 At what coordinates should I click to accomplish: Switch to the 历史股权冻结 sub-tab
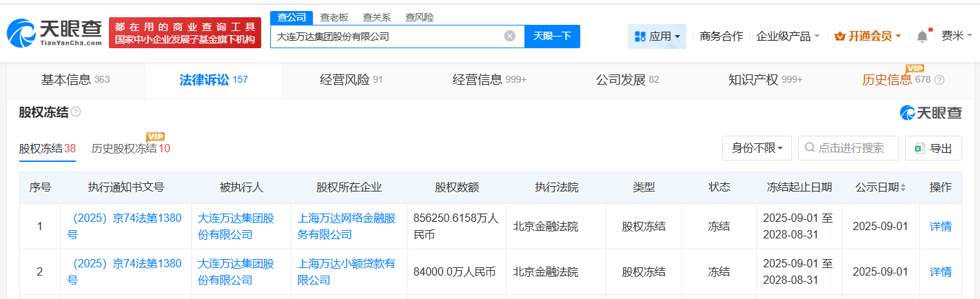(x=130, y=148)
